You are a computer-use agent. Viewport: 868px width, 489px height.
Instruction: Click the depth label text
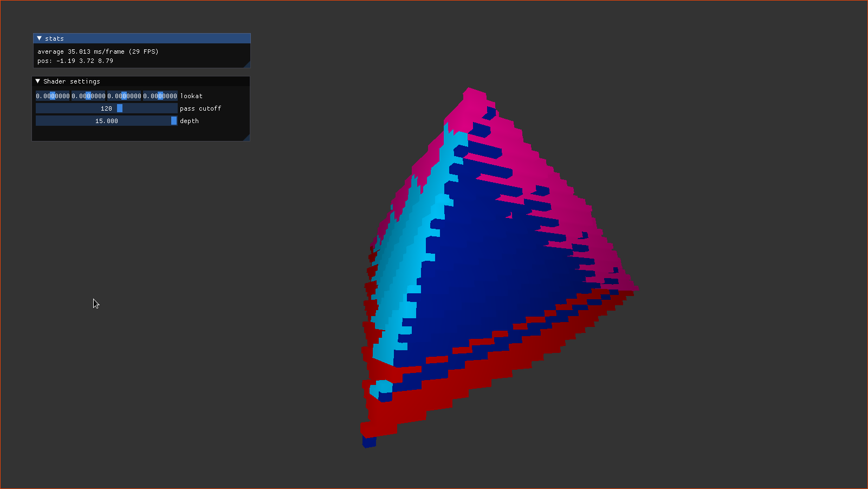point(189,121)
